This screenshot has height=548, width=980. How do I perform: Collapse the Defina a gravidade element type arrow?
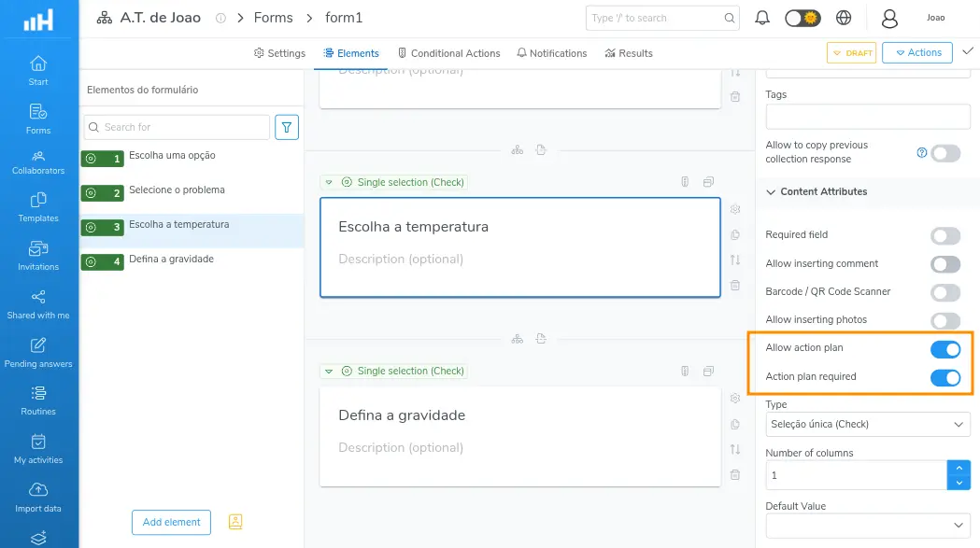(x=329, y=372)
